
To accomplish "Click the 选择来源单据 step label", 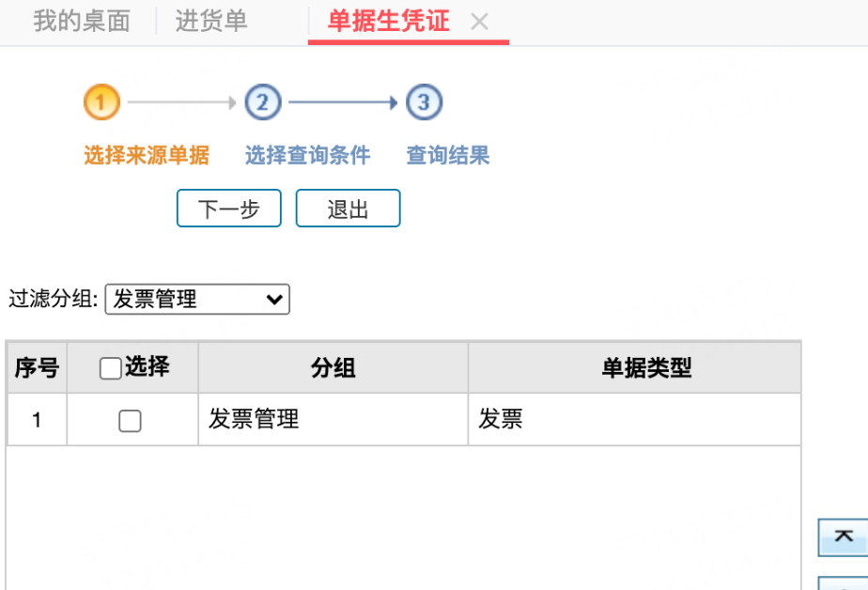I will [x=147, y=155].
